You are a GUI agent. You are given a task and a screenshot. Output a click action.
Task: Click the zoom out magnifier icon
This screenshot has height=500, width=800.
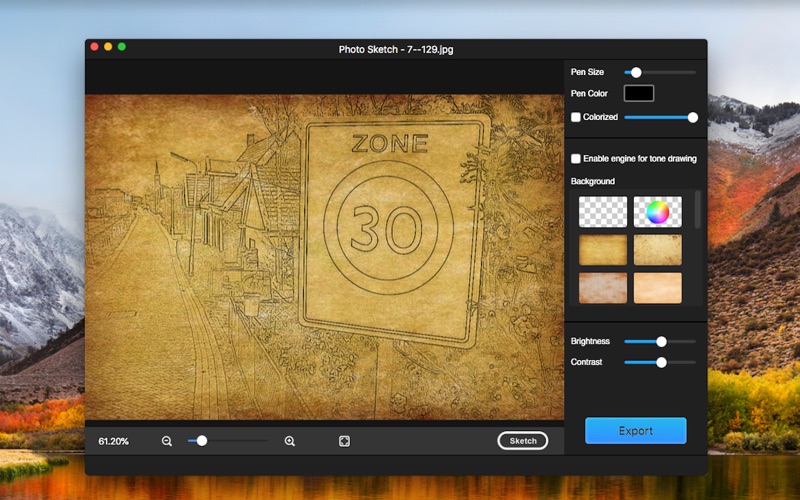(x=167, y=441)
